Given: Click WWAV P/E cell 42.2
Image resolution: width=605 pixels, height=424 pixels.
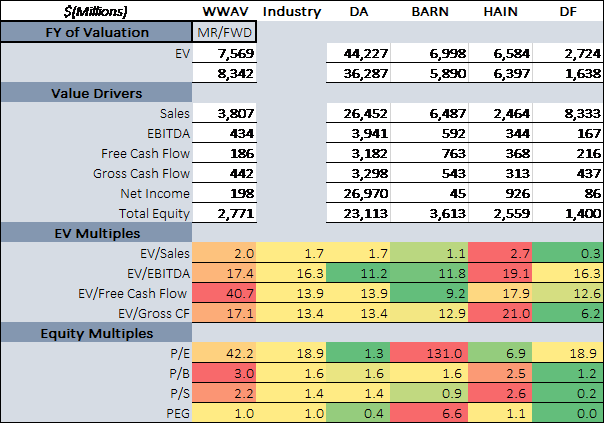Looking at the screenshot, I should click(x=225, y=353).
